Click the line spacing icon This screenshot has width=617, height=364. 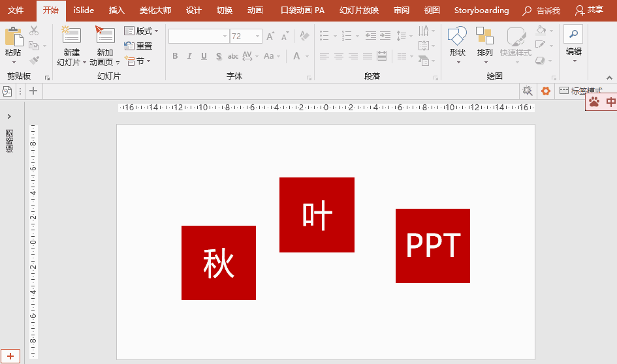(402, 36)
